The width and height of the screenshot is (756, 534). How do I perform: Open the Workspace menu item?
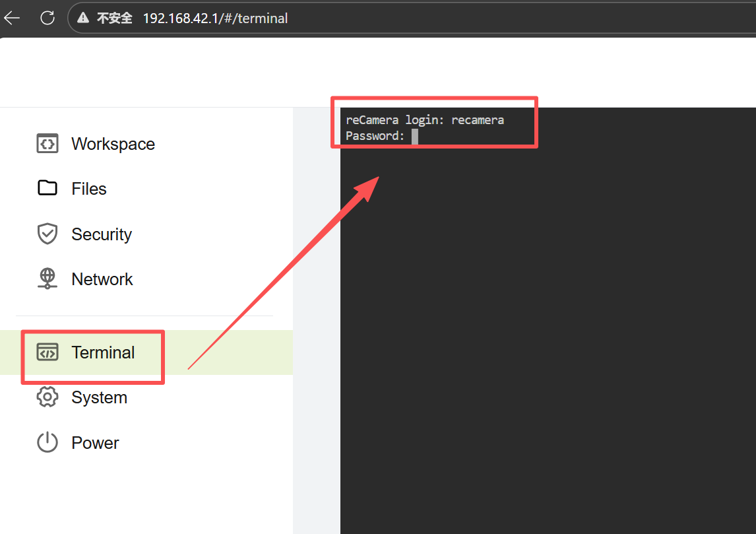coord(113,144)
